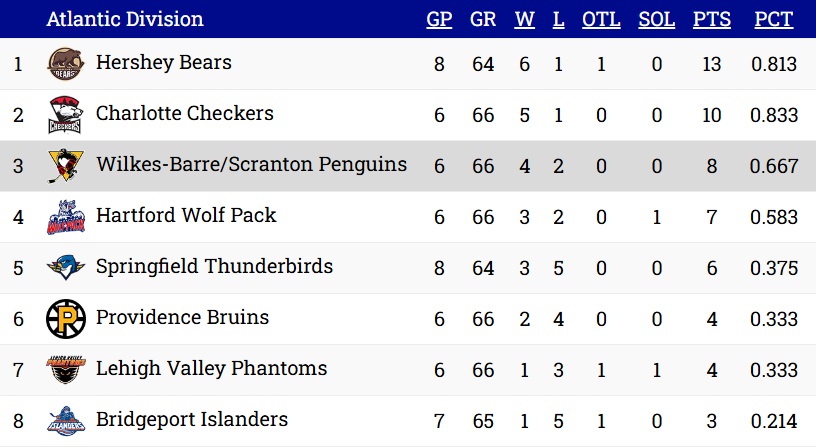
Task: Sort standings by PCT header
Action: tap(774, 19)
